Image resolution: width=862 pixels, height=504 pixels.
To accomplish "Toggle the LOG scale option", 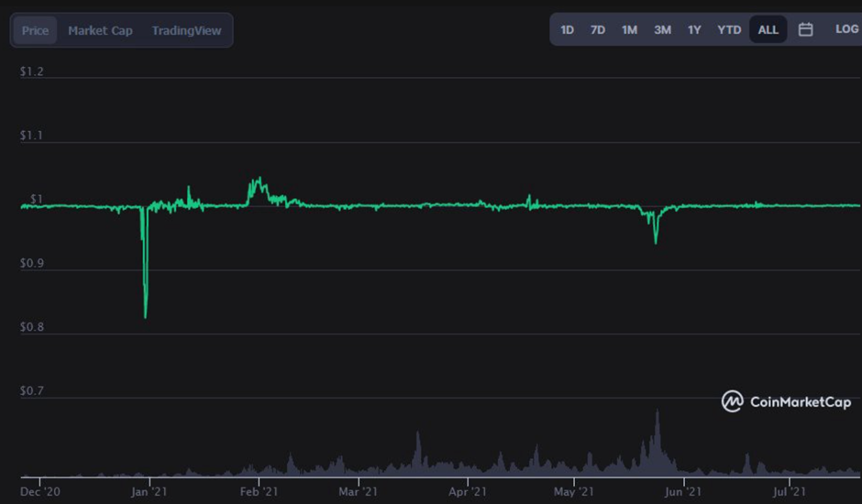I will point(845,29).
